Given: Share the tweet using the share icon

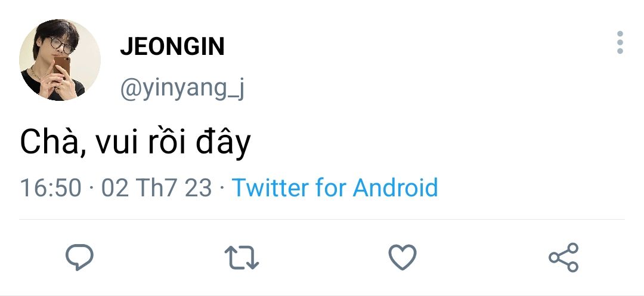Looking at the screenshot, I should coord(563,257).
